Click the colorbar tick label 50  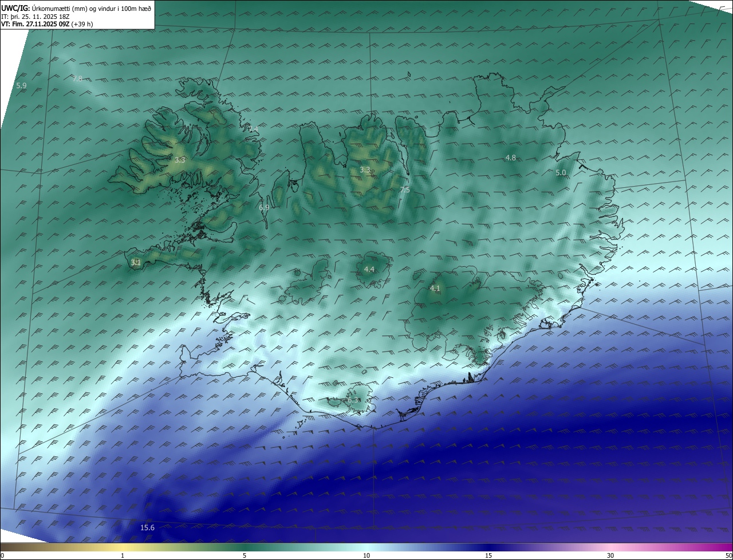click(x=728, y=555)
